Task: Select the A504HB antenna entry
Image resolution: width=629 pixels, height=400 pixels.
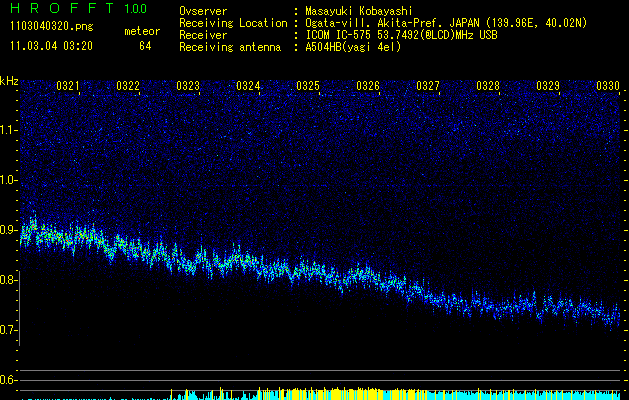Action: click(352, 47)
